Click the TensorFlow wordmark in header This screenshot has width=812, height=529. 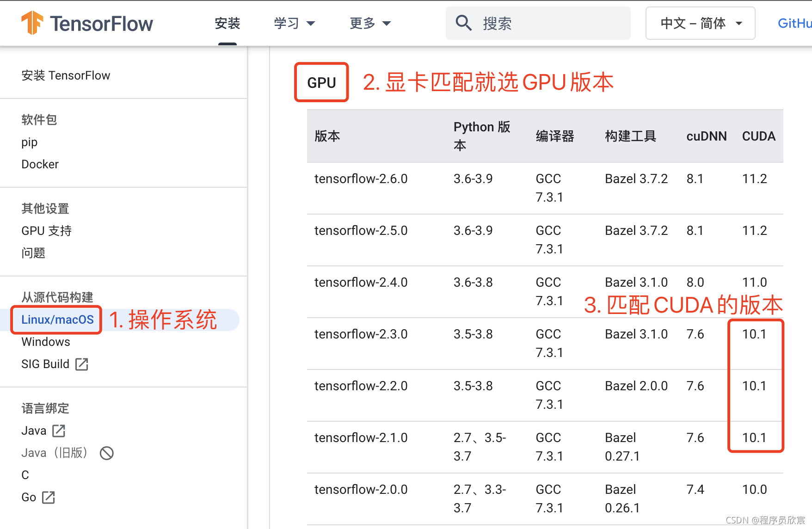[x=101, y=24]
